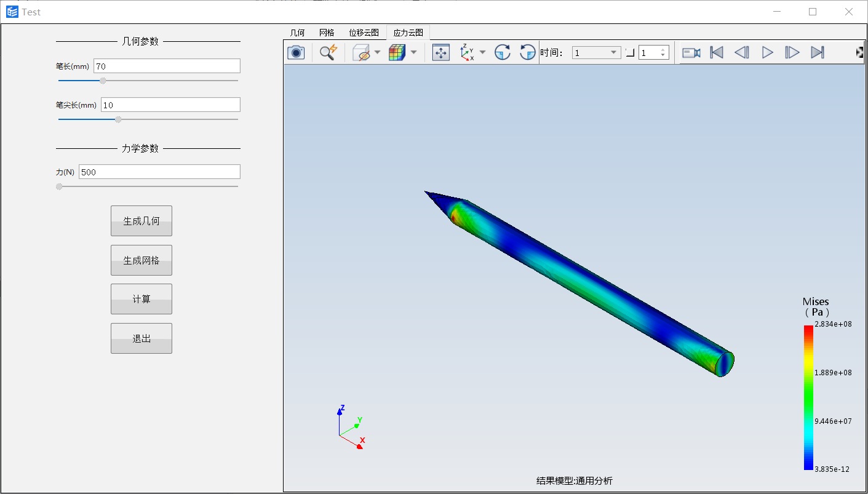Screen dimensions: 868x494
Task: Click the Mises color legend bar
Action: (x=808, y=397)
